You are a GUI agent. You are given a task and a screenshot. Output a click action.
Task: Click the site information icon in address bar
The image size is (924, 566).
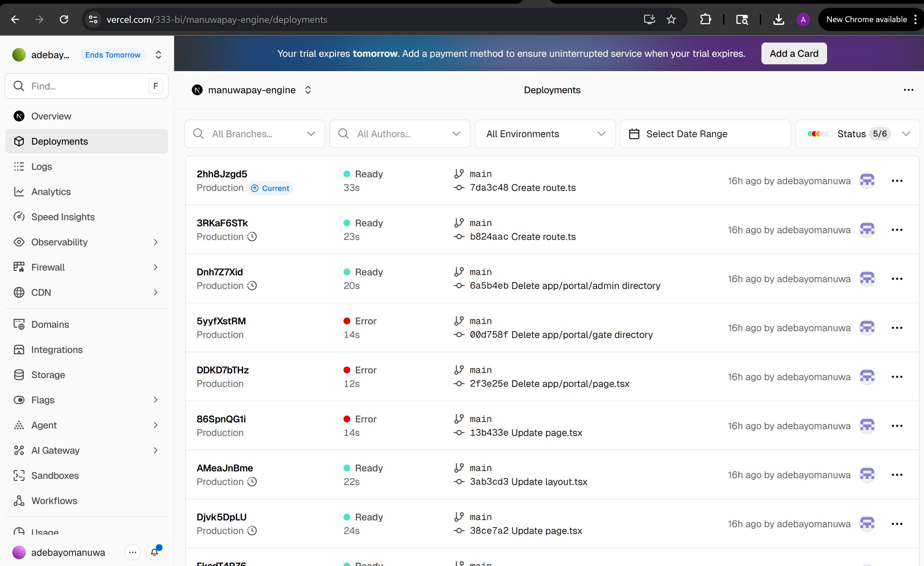[93, 19]
